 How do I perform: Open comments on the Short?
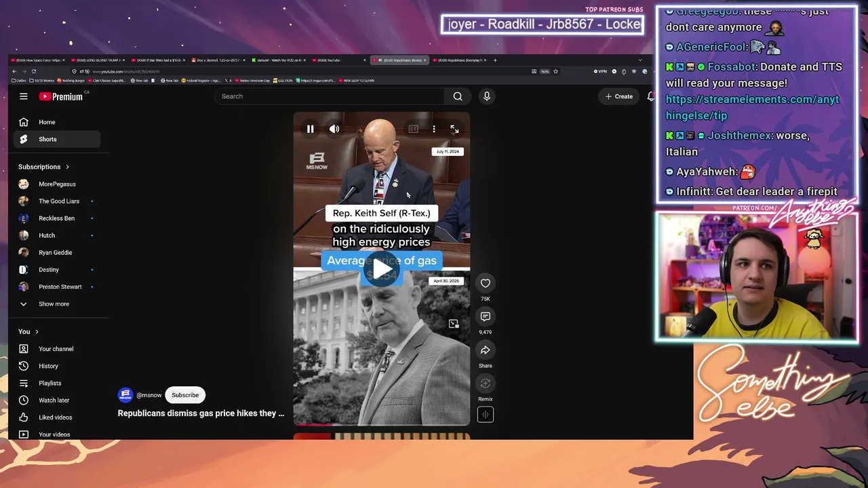(x=486, y=317)
